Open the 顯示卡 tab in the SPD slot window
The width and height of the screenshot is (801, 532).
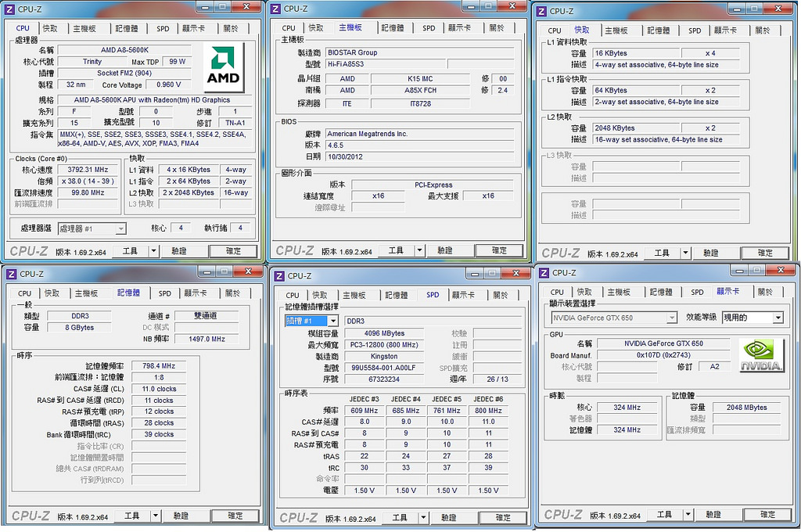point(463,296)
